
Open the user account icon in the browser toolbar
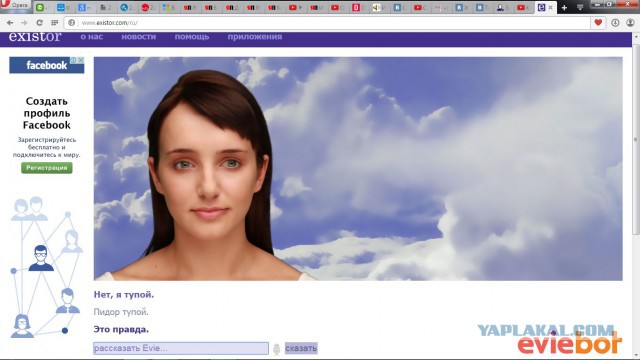630,23
